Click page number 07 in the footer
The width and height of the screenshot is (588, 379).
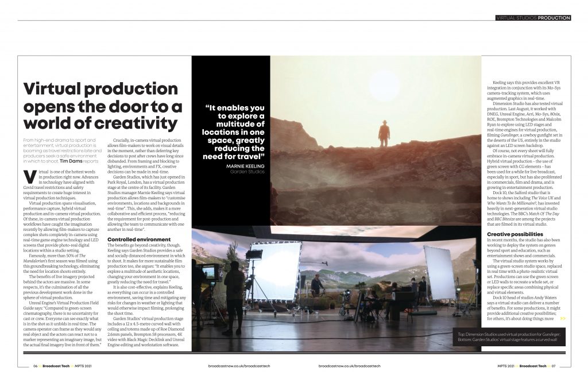click(554, 365)
